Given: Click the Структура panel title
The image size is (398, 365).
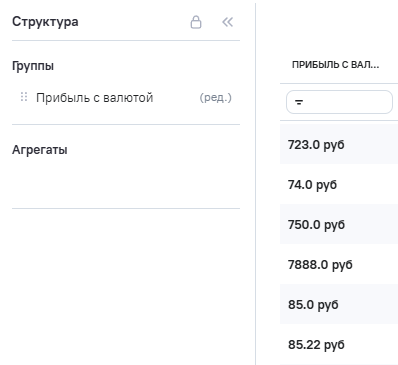Looking at the screenshot, I should [x=45, y=22].
